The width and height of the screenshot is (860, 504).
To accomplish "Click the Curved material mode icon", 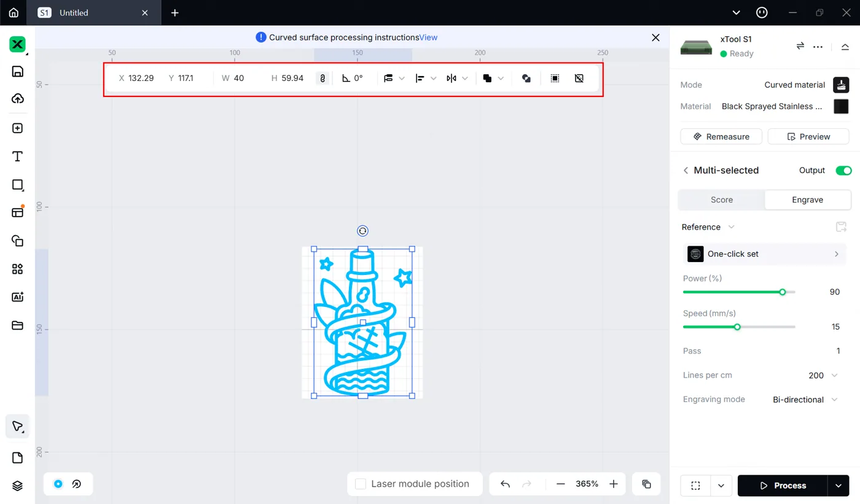I will [x=841, y=85].
